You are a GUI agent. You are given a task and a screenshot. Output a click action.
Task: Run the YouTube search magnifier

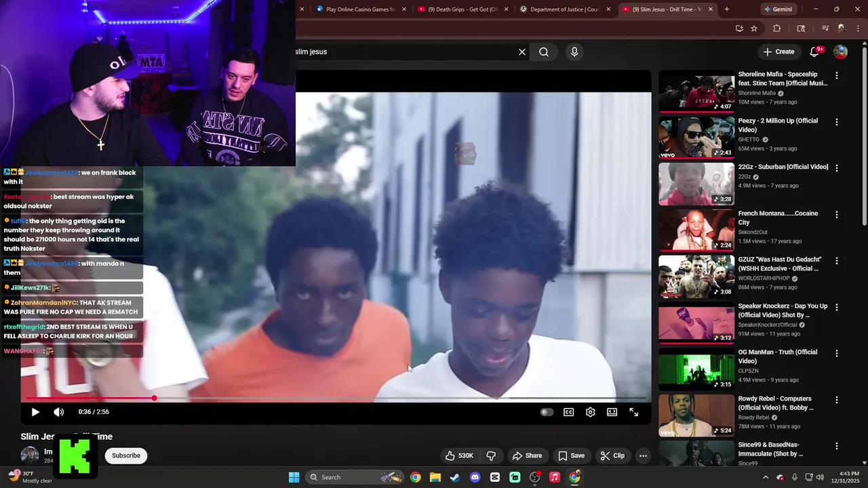(x=544, y=52)
